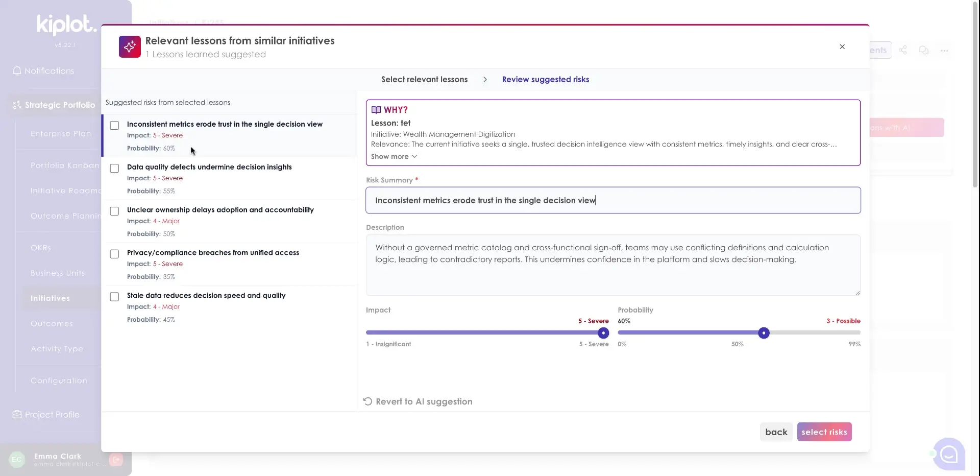Click the select risks button
This screenshot has width=980, height=476.
pyautogui.click(x=824, y=432)
